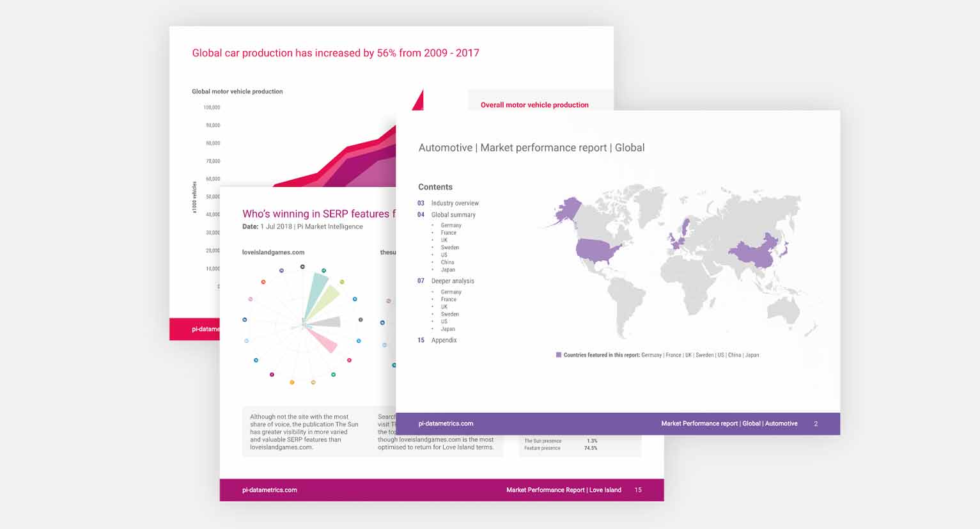
Task: Click page number 2 in the Automotive footer
Action: (x=816, y=423)
